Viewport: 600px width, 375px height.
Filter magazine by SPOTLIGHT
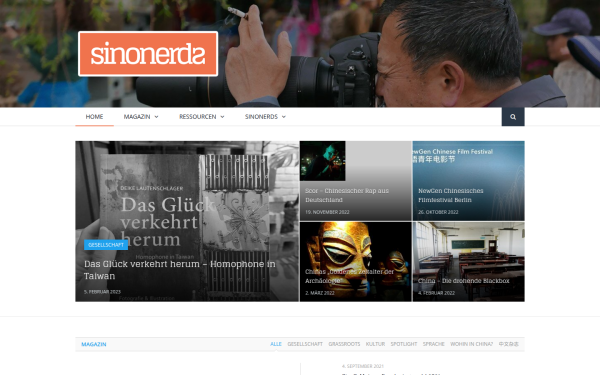[404, 344]
